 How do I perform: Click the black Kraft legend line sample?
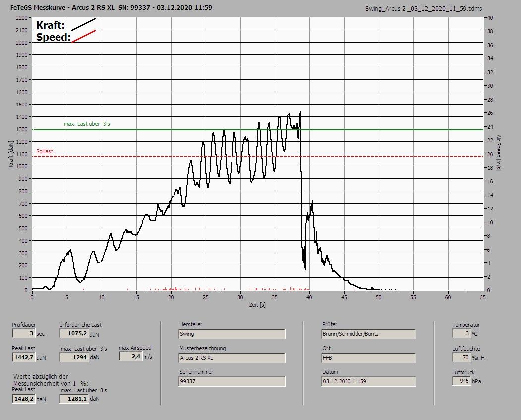pyautogui.click(x=84, y=24)
